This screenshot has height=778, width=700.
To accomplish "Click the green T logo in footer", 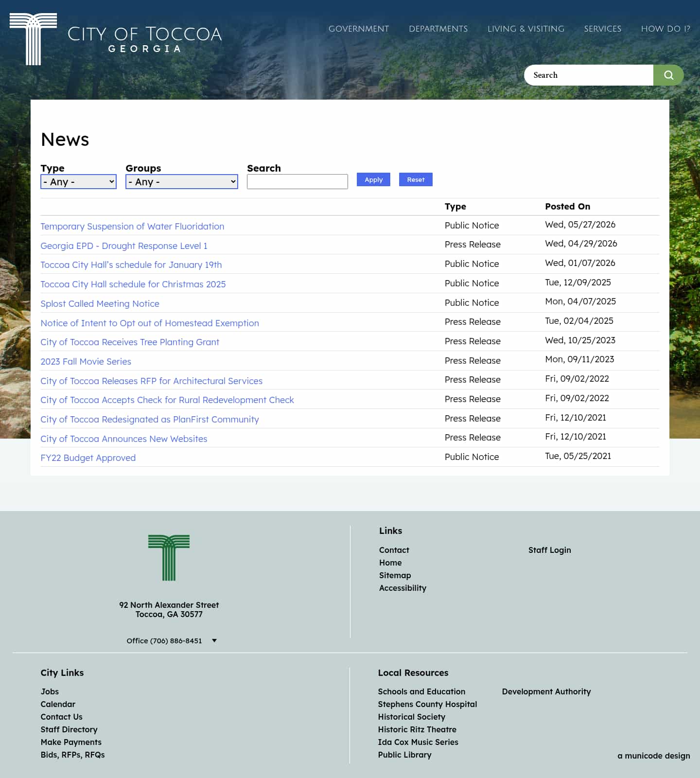I will [169, 558].
